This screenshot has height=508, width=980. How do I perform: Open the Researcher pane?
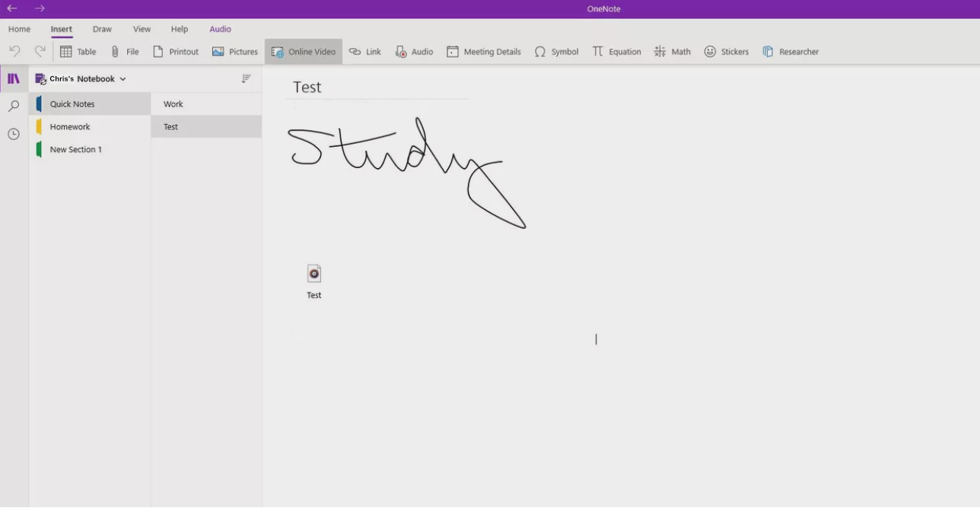791,51
